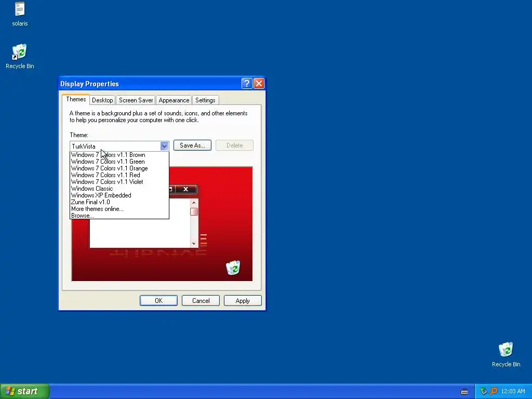Click the Apply button
The width and height of the screenshot is (532, 399).
(x=243, y=301)
